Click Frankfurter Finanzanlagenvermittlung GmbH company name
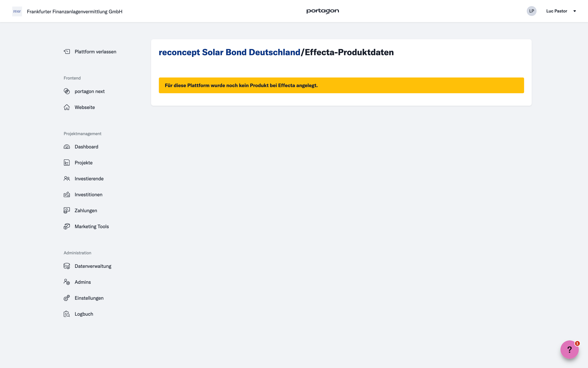Image resolution: width=588 pixels, height=368 pixels. [75, 11]
